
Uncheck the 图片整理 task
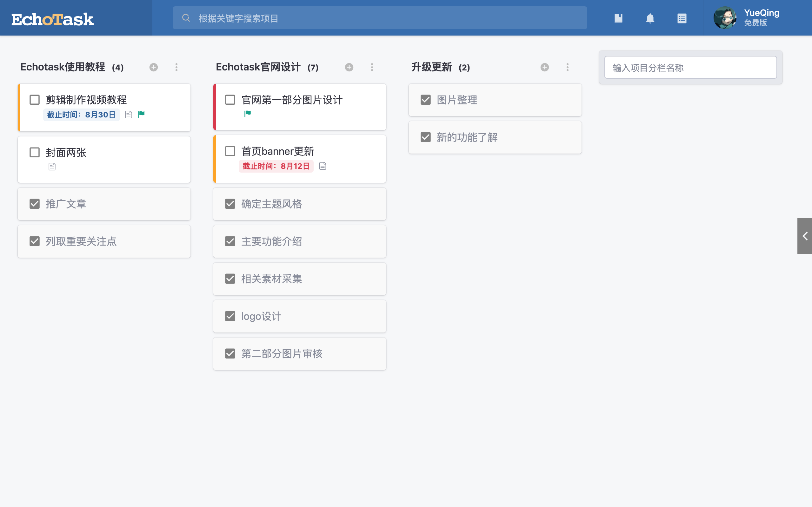tap(426, 100)
